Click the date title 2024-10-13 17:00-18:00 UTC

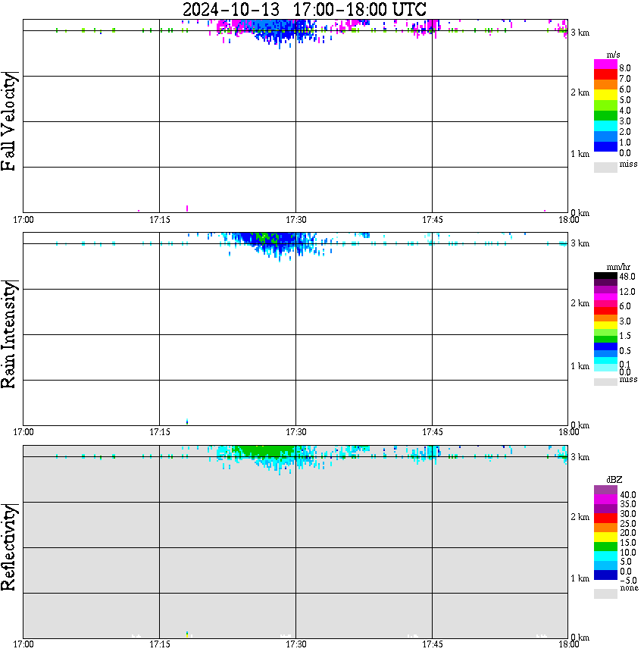(x=304, y=9)
